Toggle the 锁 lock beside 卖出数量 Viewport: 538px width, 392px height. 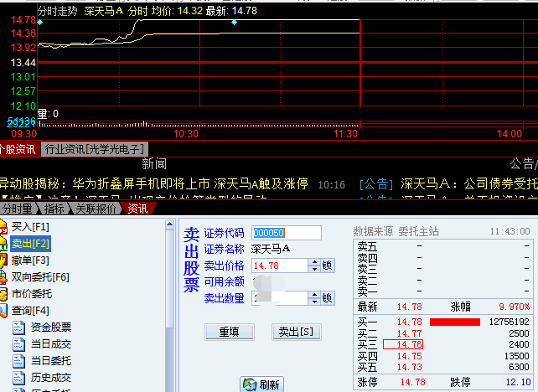pyautogui.click(x=328, y=297)
